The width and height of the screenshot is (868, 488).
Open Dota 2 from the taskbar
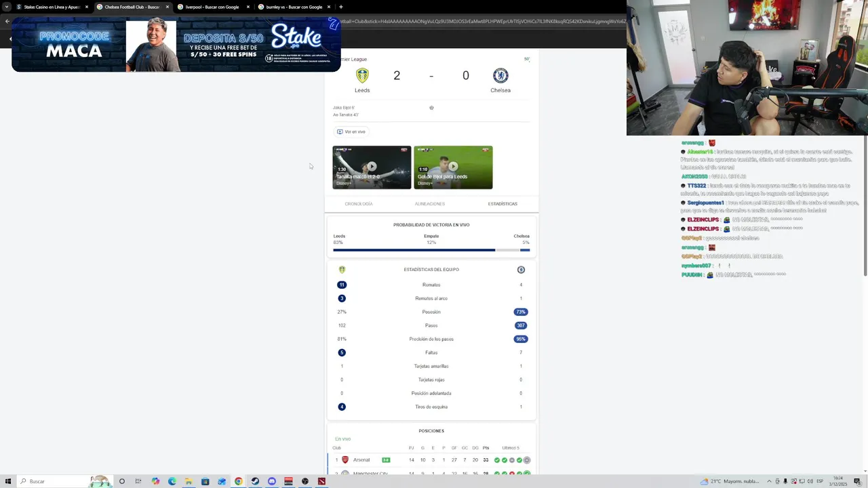click(321, 481)
